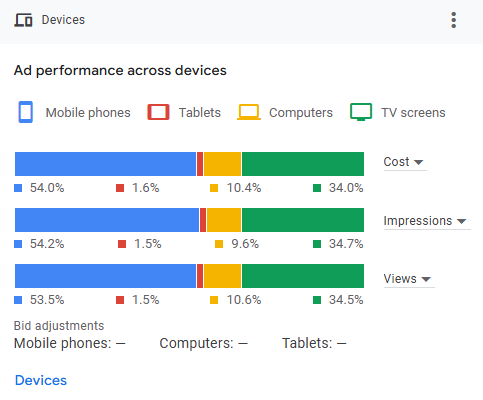This screenshot has width=483, height=400.
Task: Click the green TV segment in Impressions bar
Action: tap(303, 220)
